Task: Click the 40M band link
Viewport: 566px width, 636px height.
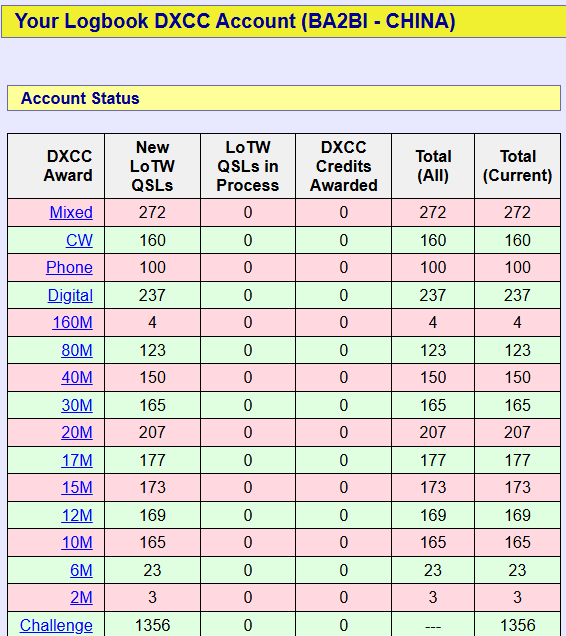Action: pyautogui.click(x=77, y=377)
